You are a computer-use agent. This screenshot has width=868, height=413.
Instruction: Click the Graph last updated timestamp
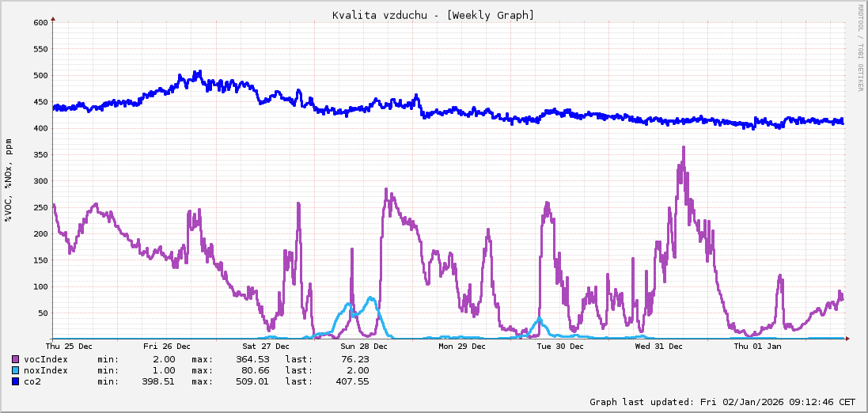coord(722,402)
